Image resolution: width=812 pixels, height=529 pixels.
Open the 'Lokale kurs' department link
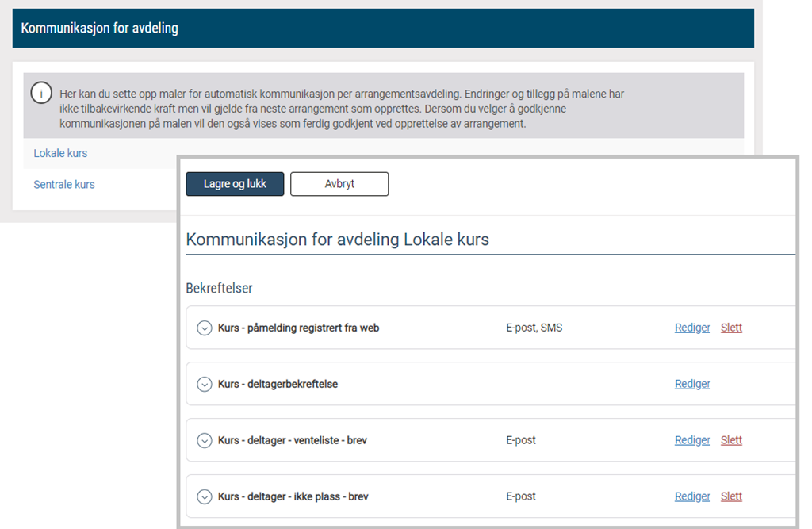coord(60,153)
